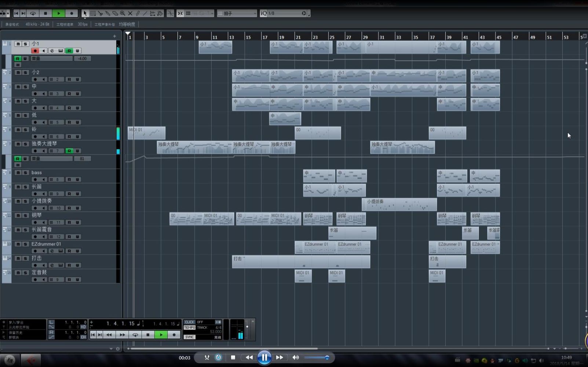Image resolution: width=588 pixels, height=367 pixels.
Task: Open 音量 automation parameter dropdown under 小1
Action: coord(52,58)
